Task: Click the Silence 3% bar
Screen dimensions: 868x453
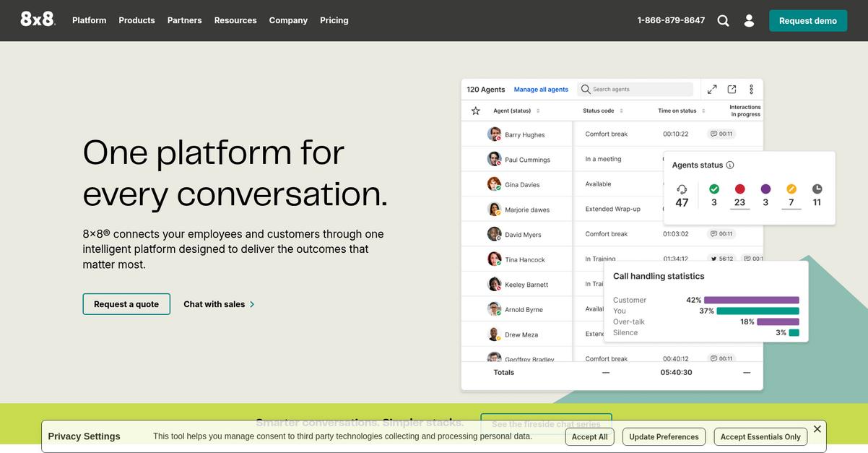Action: coord(794,332)
